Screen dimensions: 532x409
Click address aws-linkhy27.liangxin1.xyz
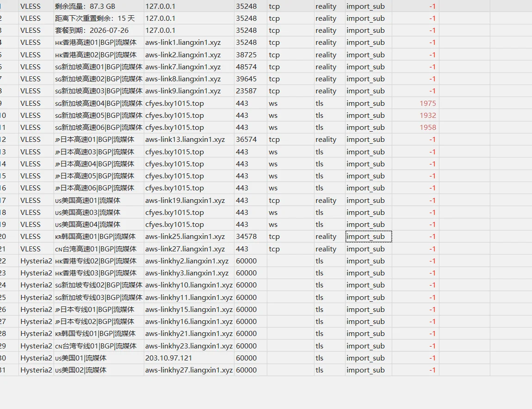(x=189, y=370)
